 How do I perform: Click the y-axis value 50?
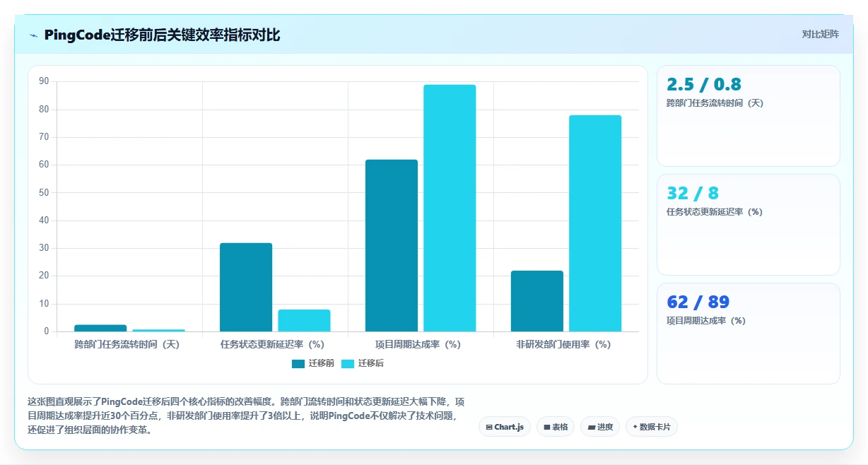(44, 192)
